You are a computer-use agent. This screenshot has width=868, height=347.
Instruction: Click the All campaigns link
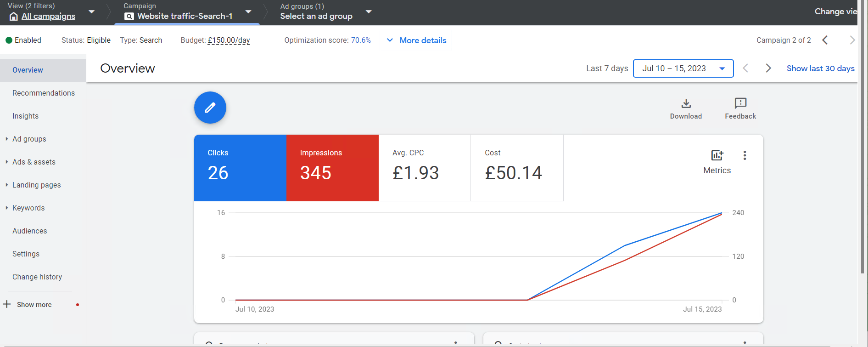pyautogui.click(x=48, y=16)
